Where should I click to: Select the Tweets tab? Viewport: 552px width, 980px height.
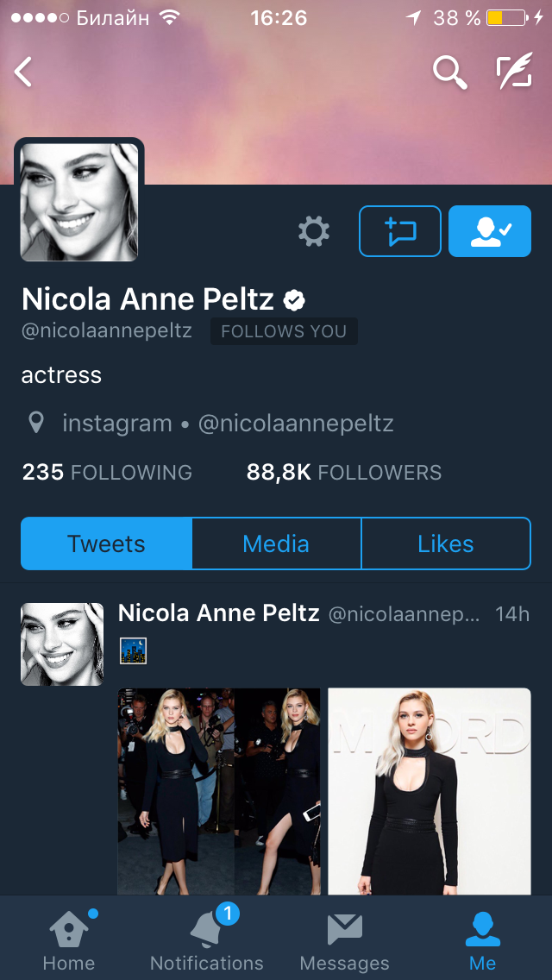pos(106,543)
